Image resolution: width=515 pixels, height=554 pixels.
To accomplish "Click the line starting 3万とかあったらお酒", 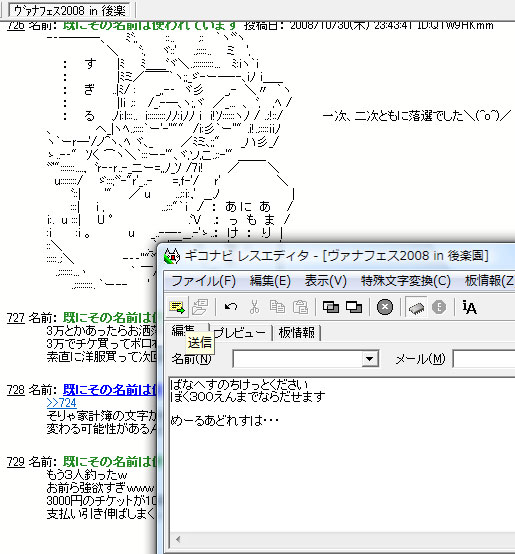I will (x=101, y=331).
